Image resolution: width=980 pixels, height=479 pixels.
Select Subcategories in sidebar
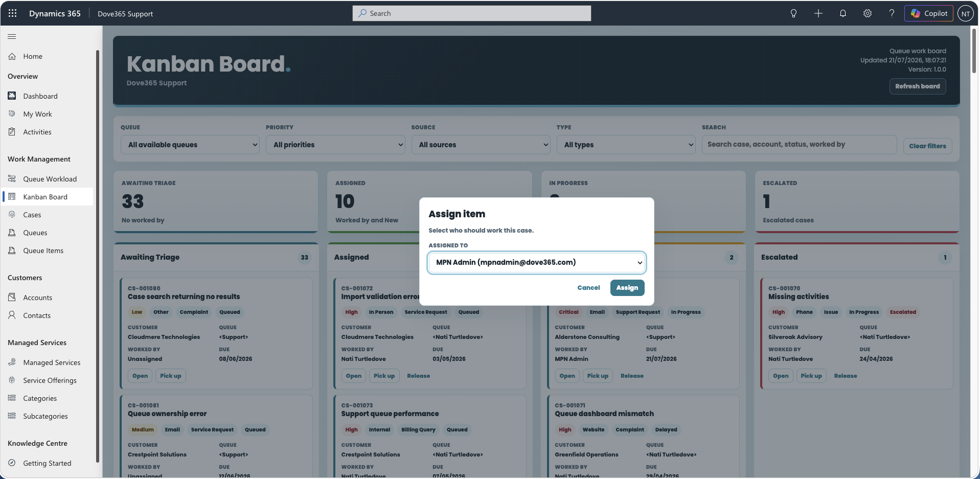coord(45,416)
